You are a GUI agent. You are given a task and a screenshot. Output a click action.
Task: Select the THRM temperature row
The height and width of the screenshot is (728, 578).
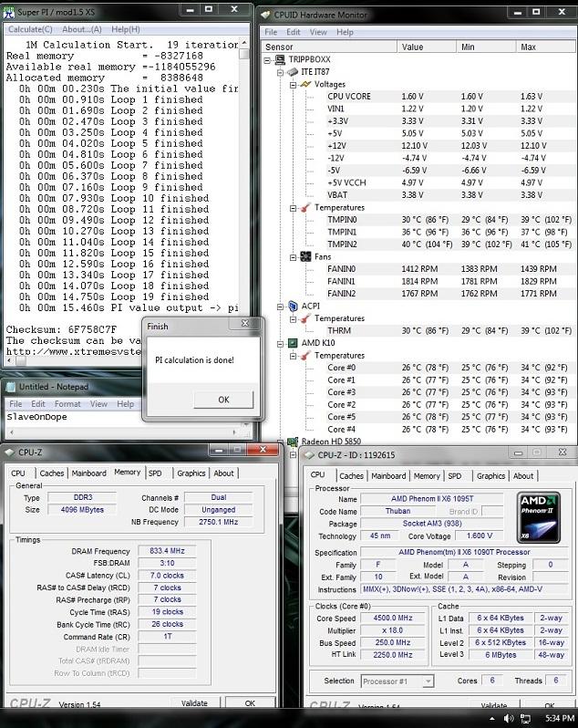449,330
